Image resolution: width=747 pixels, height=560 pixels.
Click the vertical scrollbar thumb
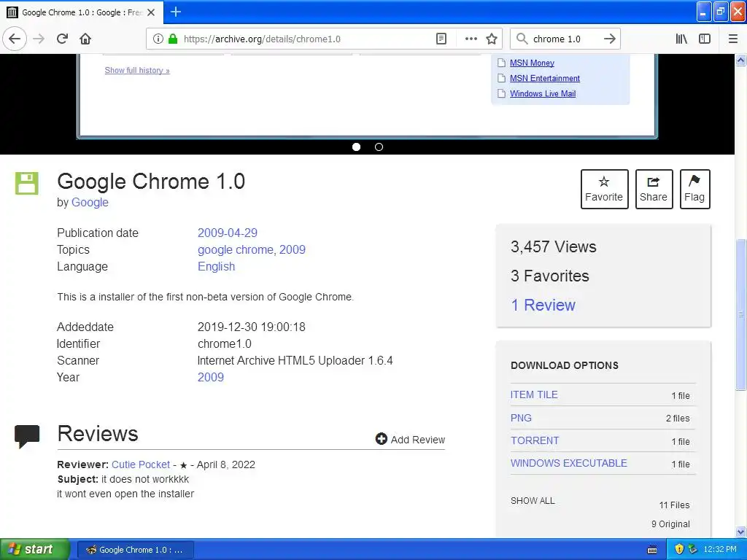[740, 314]
